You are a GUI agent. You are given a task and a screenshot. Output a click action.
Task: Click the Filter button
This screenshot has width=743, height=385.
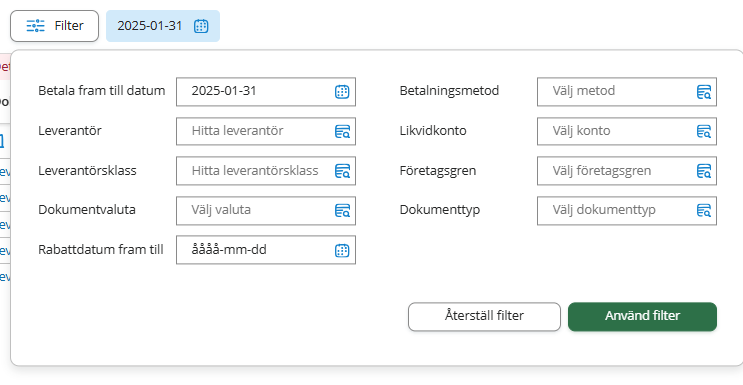point(54,26)
